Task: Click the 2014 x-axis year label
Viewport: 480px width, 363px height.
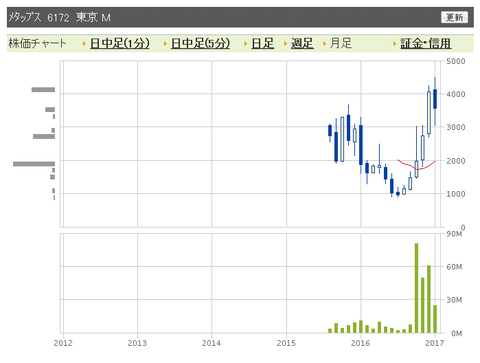Action: tap(211, 343)
